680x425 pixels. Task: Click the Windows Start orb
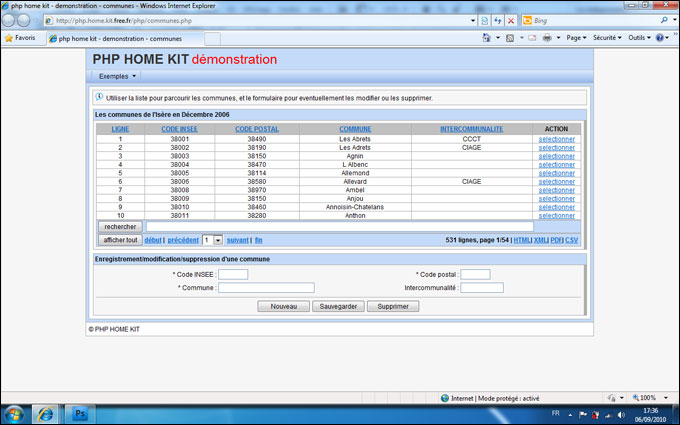click(x=14, y=412)
